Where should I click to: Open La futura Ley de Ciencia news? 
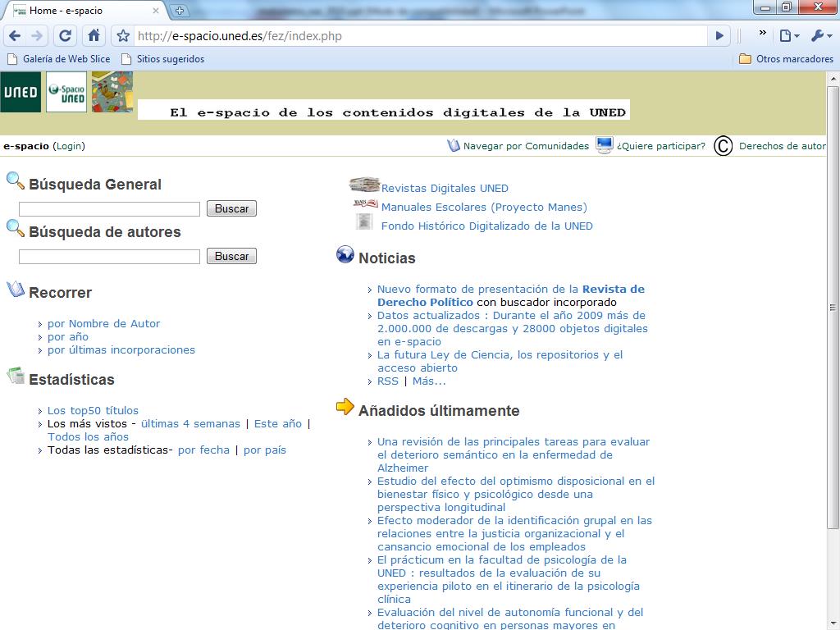click(x=500, y=361)
